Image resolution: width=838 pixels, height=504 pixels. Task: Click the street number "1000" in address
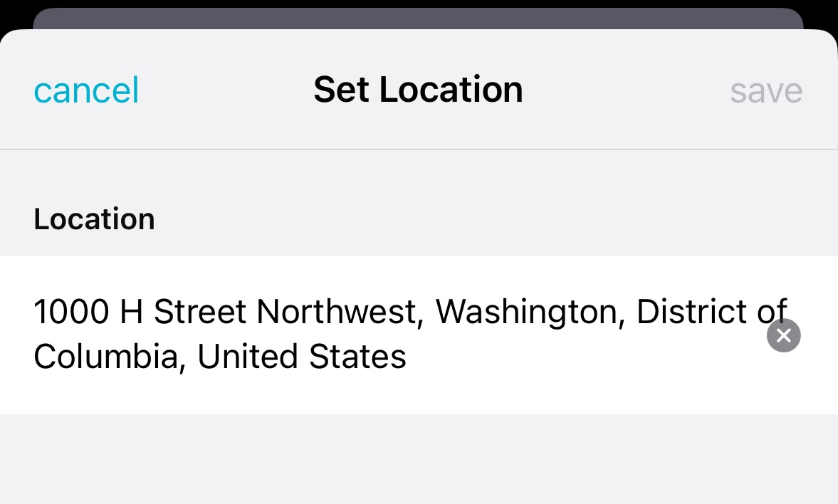pos(70,312)
